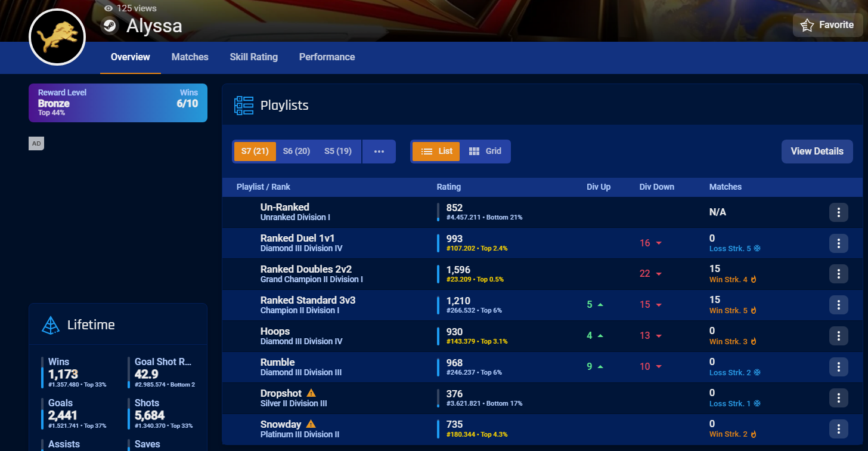
Task: Switch to the Matches tab
Action: click(190, 57)
